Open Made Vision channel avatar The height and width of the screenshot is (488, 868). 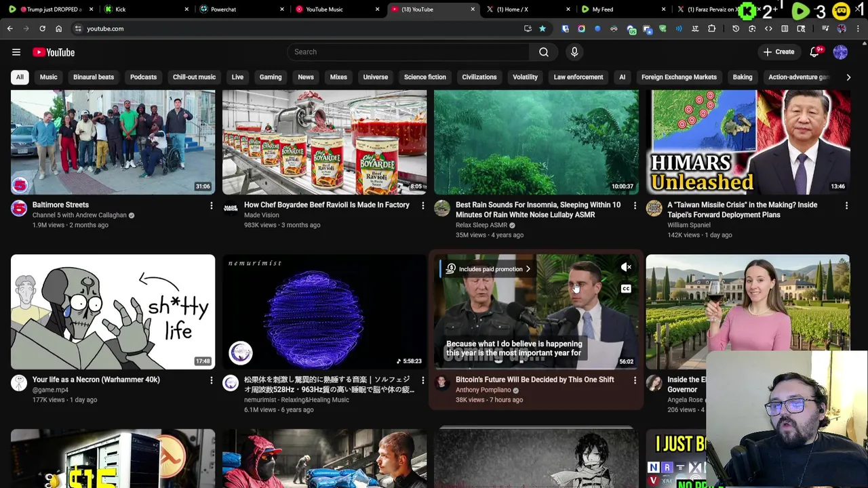coord(231,208)
